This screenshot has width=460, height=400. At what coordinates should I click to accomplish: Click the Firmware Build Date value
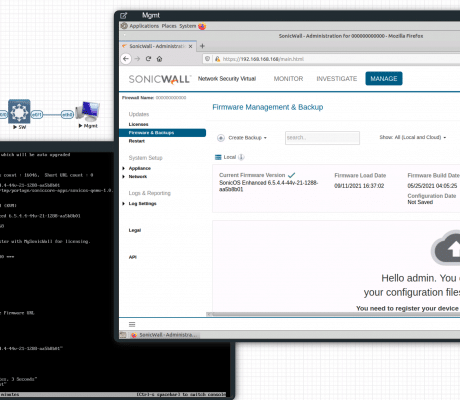432,186
